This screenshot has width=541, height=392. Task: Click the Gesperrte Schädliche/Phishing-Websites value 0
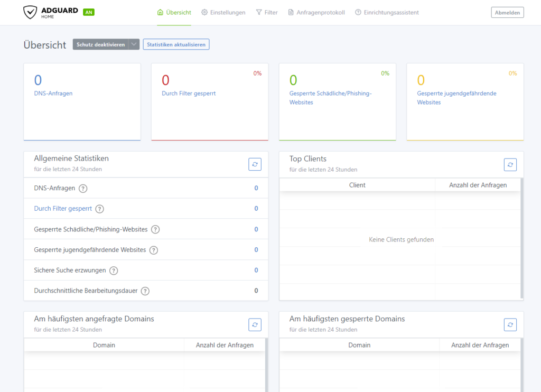256,229
